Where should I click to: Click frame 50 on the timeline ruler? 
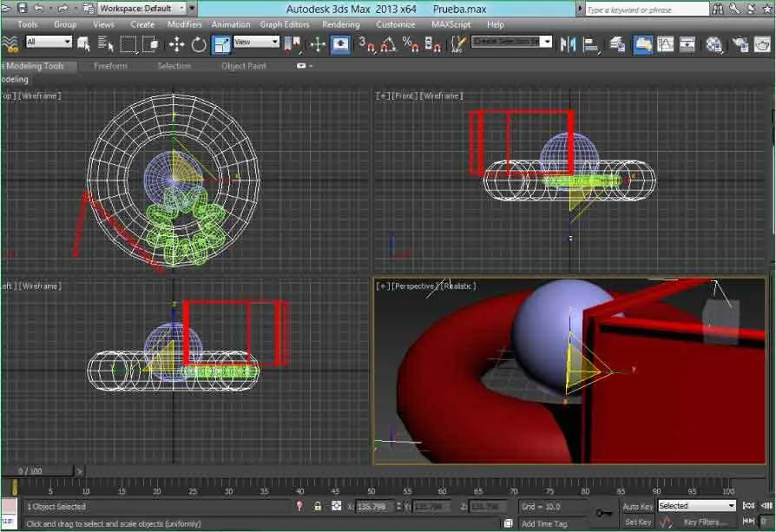[x=372, y=491]
